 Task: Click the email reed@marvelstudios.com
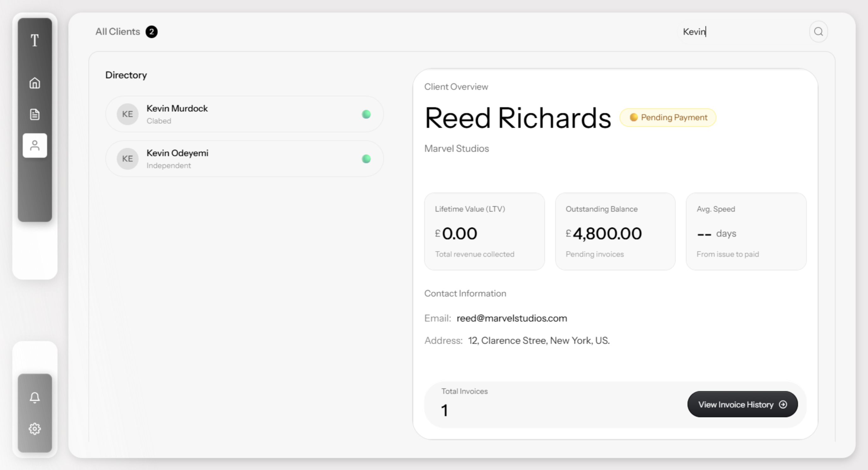(512, 318)
